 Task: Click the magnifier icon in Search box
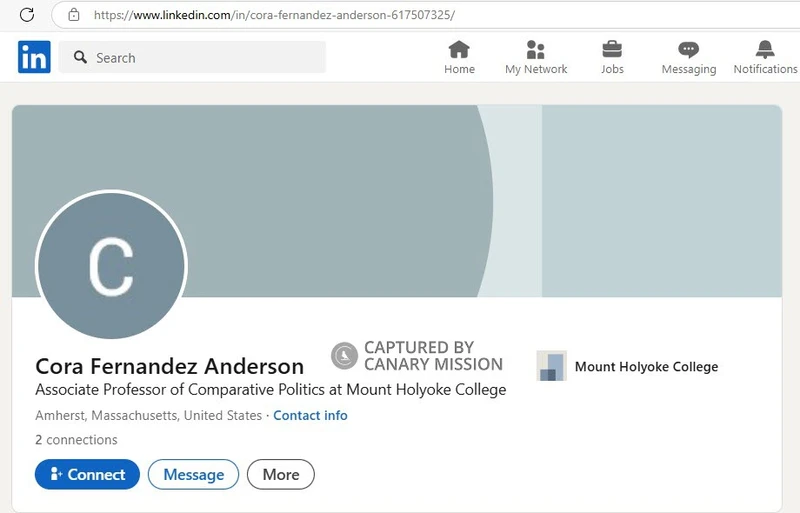[x=80, y=57]
